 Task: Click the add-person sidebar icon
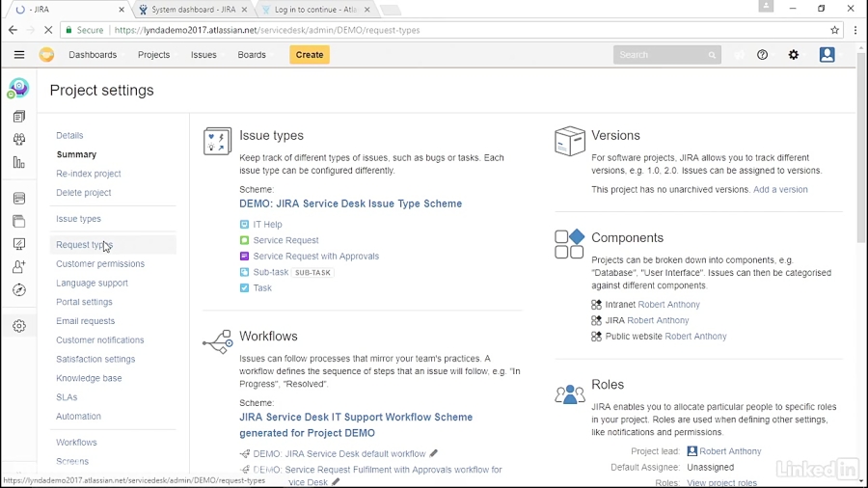(x=19, y=267)
